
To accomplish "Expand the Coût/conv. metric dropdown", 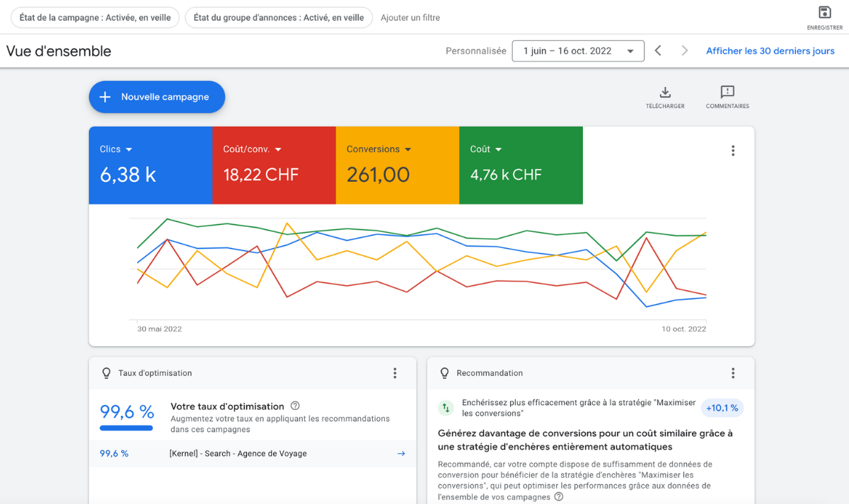I will tap(278, 149).
